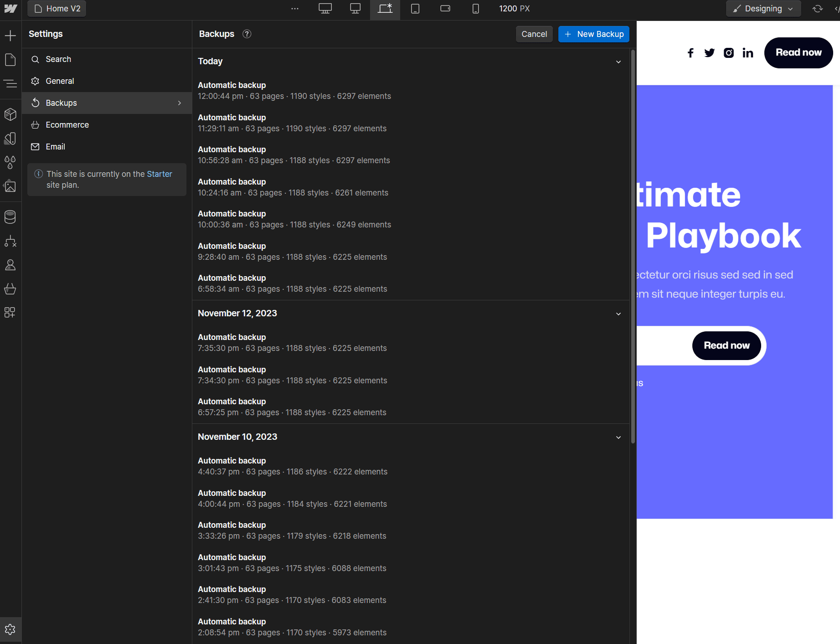This screenshot has width=840, height=644.
Task: Select the 4:40:37 pm automatic backup
Action: (x=411, y=466)
